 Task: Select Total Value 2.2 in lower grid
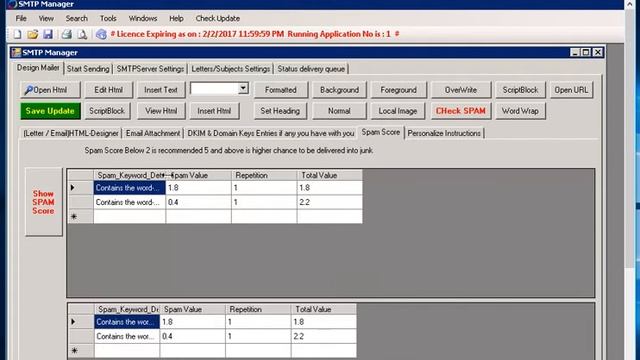[x=324, y=336]
